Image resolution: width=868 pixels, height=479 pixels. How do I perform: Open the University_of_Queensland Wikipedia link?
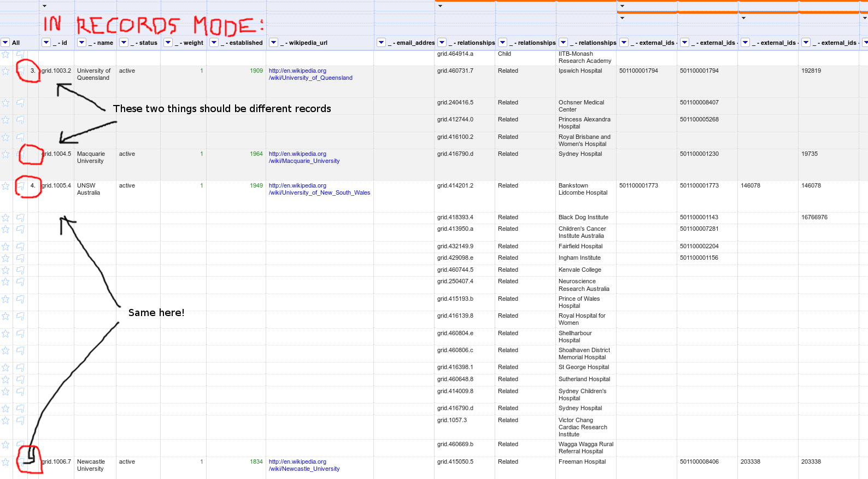point(310,74)
